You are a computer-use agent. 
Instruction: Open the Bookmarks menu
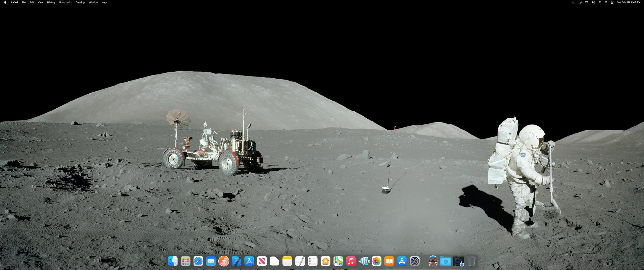(65, 2)
